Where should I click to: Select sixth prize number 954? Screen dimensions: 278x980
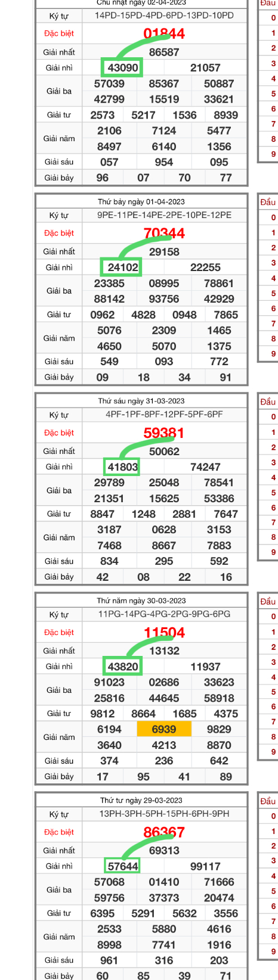[164, 162]
